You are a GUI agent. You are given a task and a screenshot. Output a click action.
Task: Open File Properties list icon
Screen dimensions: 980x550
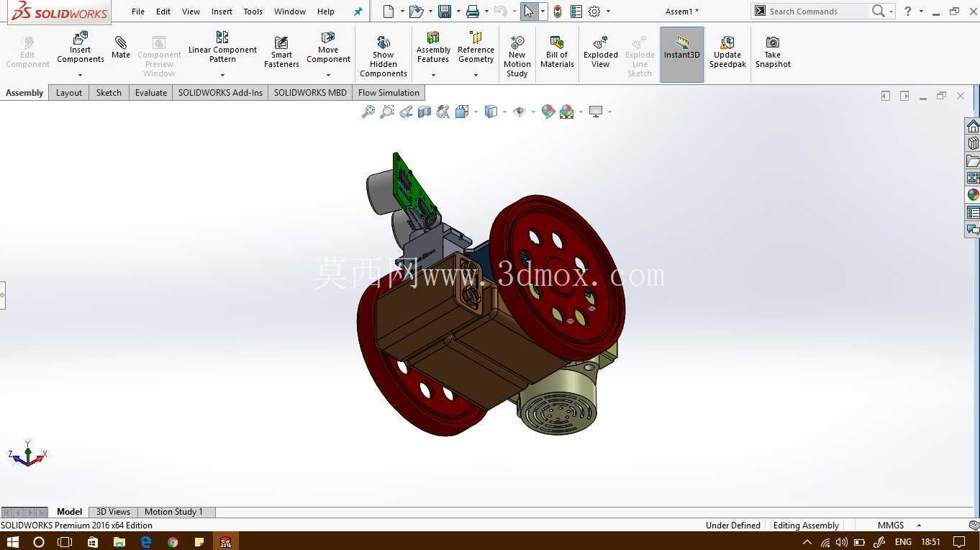[576, 11]
